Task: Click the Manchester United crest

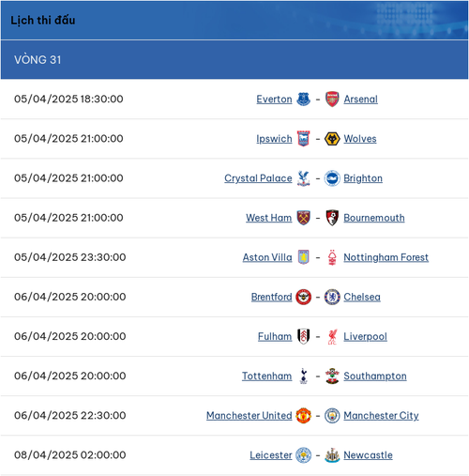Action: (303, 416)
